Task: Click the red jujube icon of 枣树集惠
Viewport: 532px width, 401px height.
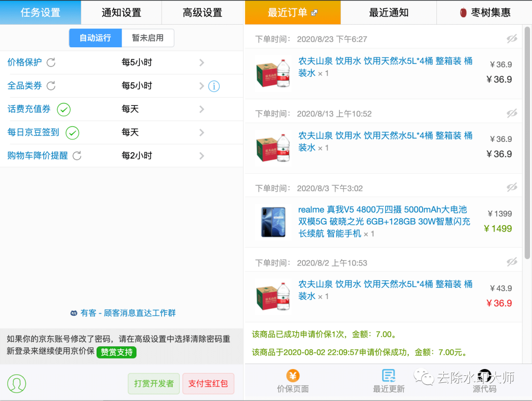Action: 463,12
